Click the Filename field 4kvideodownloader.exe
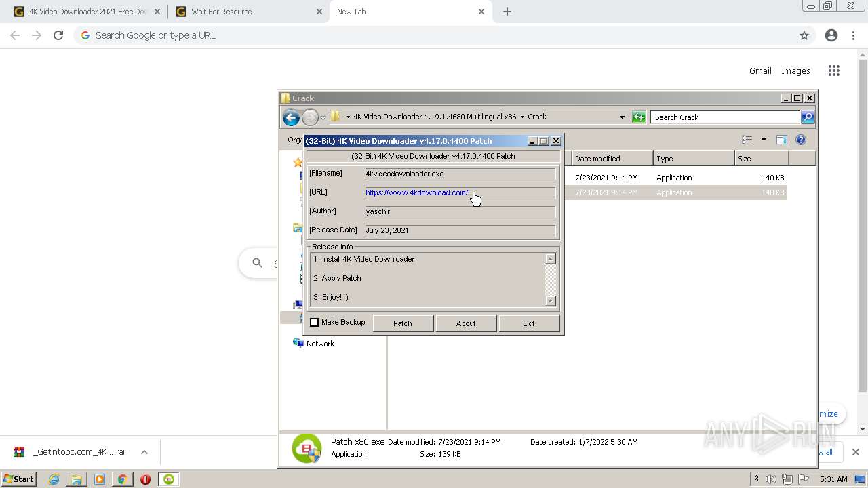The image size is (868, 488). 460,174
